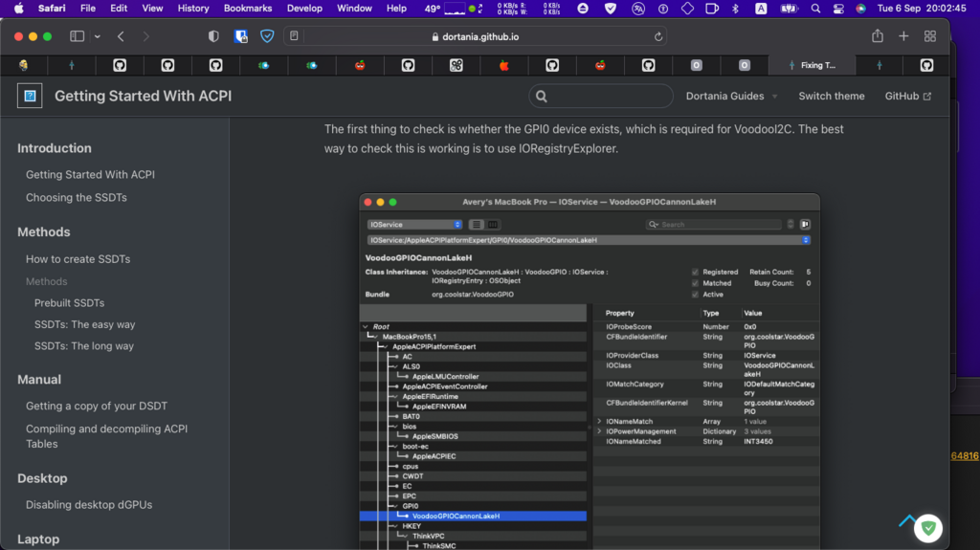The width and height of the screenshot is (980, 550).
Task: Open the Reader view icon in address bar
Action: tap(294, 36)
